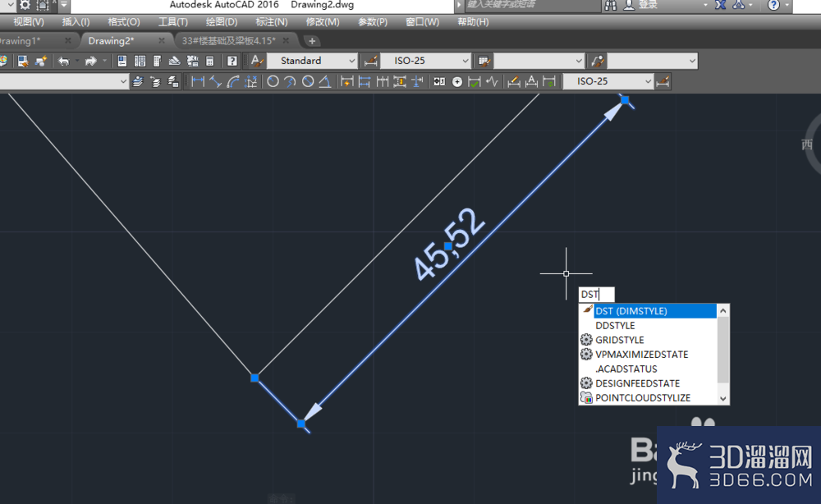The height and width of the screenshot is (504, 821).
Task: Expand the Standard text style dropdown
Action: point(312,62)
